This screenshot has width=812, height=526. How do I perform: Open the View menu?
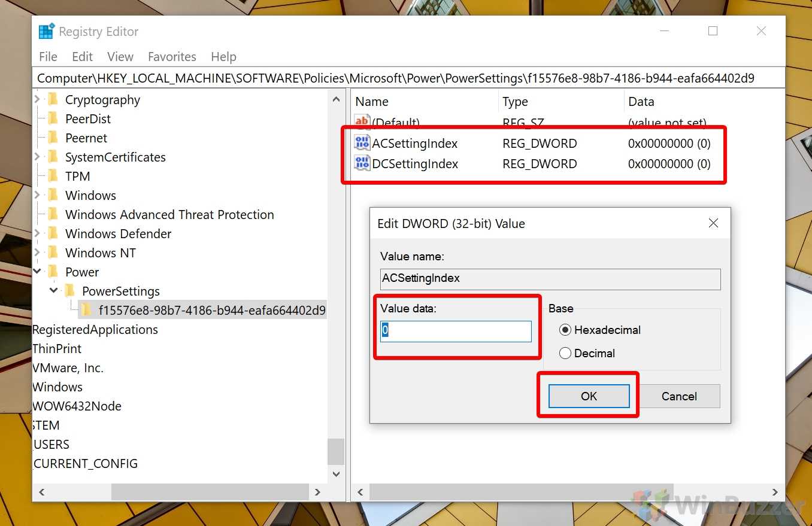coord(120,56)
